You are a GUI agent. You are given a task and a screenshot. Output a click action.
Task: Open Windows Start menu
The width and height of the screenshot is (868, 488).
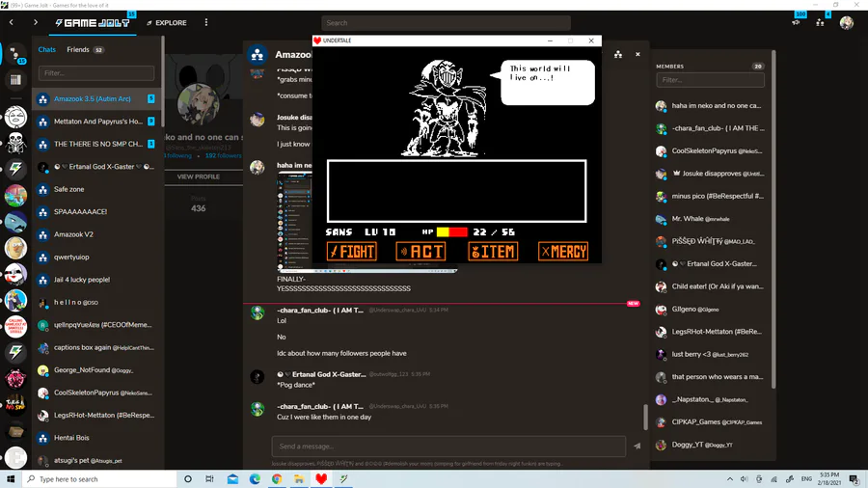pyautogui.click(x=11, y=479)
